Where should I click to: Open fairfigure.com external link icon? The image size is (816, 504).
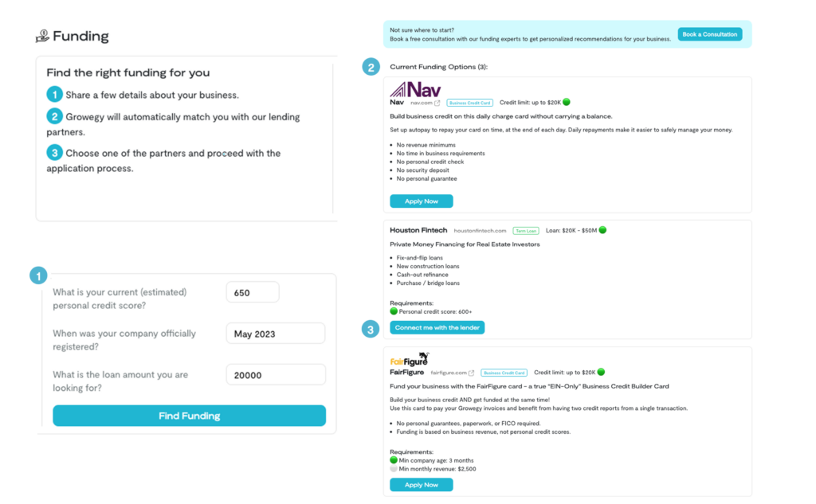coord(471,373)
